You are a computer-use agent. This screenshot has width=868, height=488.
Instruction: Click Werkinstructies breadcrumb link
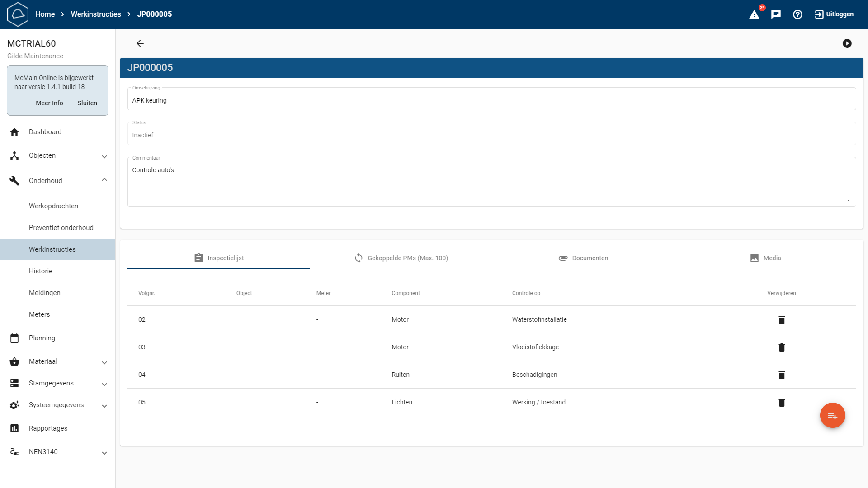[x=96, y=14]
